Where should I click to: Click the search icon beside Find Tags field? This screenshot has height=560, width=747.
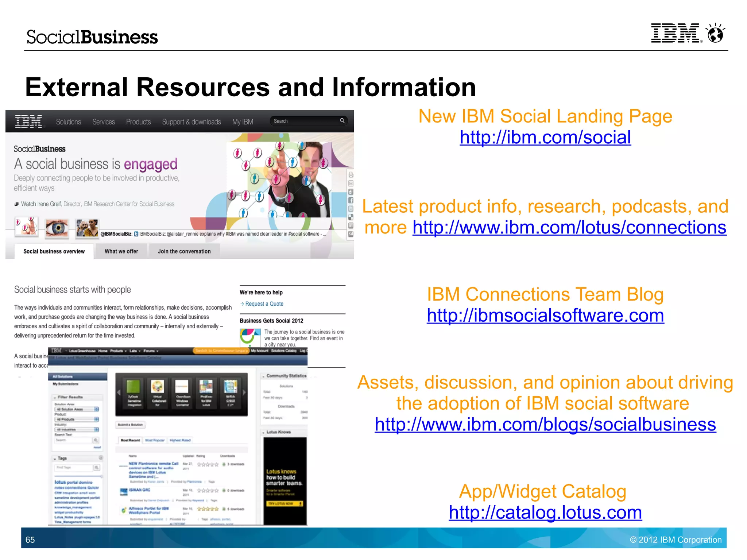click(x=97, y=467)
